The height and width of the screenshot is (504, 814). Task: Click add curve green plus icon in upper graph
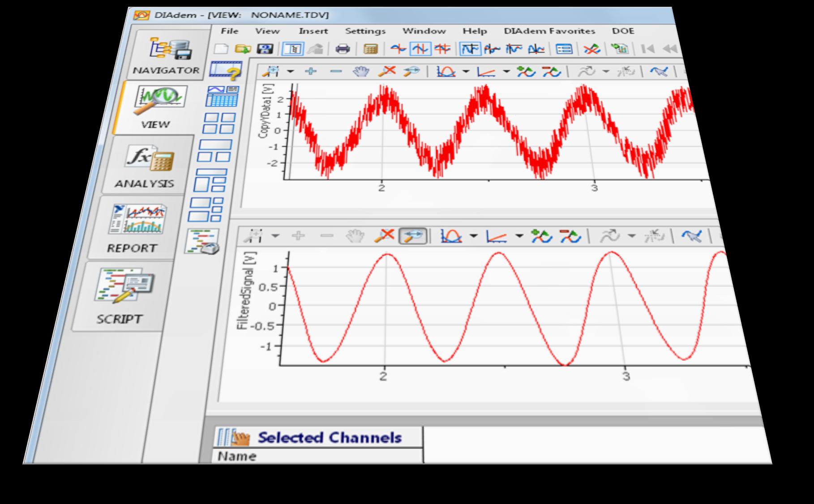[x=526, y=71]
